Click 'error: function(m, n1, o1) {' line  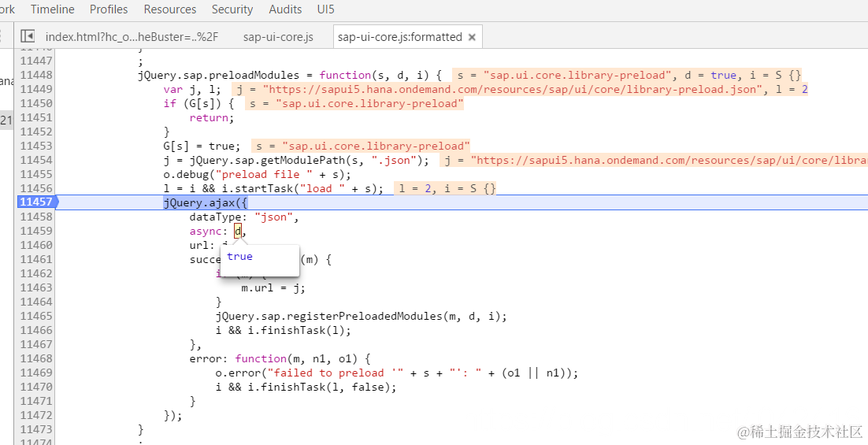coord(280,358)
